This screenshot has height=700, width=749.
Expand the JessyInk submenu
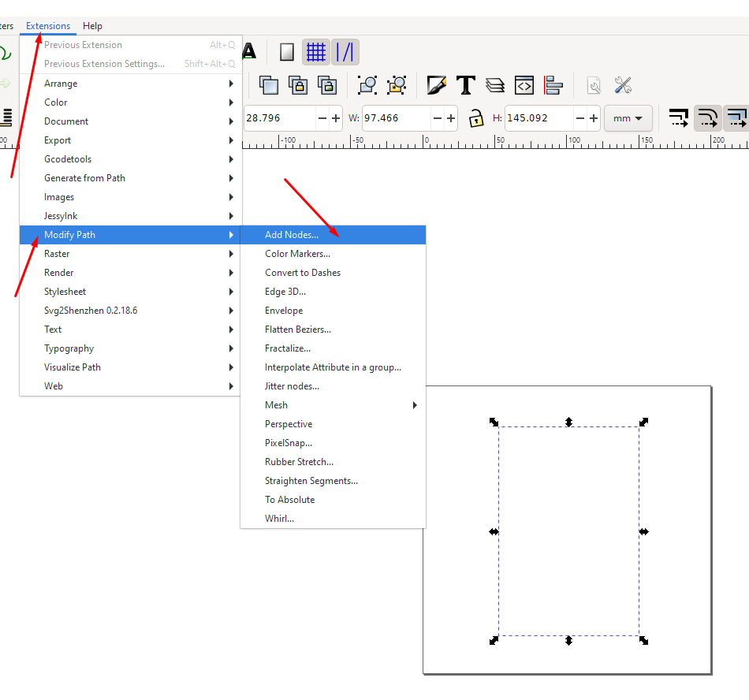point(130,216)
